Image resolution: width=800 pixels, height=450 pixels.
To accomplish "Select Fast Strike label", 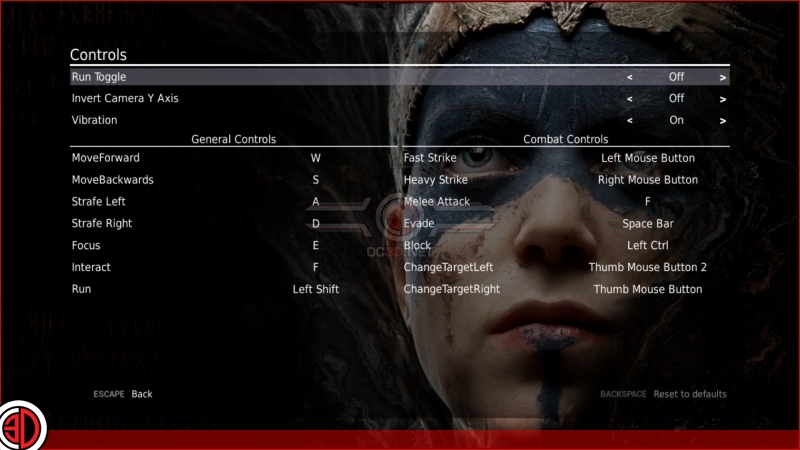I will tap(430, 158).
